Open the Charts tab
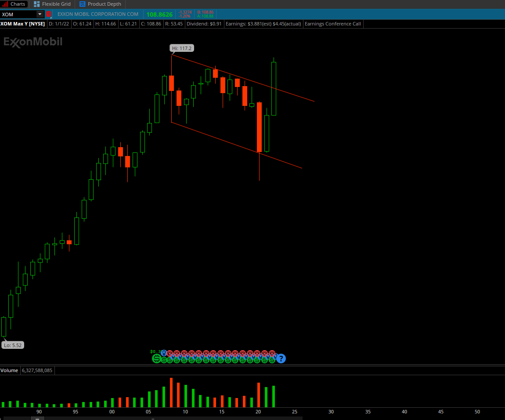Image resolution: width=505 pixels, height=420 pixels. click(14, 4)
